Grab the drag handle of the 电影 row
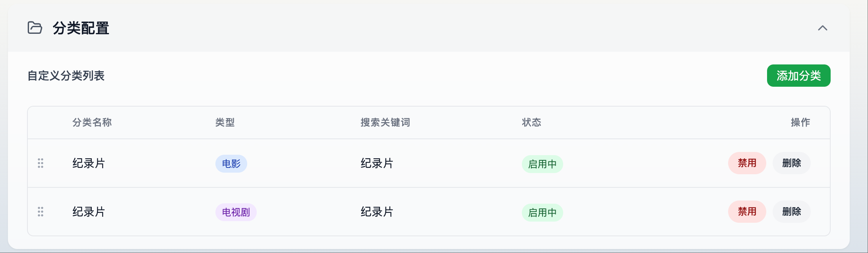The height and width of the screenshot is (253, 868). pyautogui.click(x=41, y=163)
